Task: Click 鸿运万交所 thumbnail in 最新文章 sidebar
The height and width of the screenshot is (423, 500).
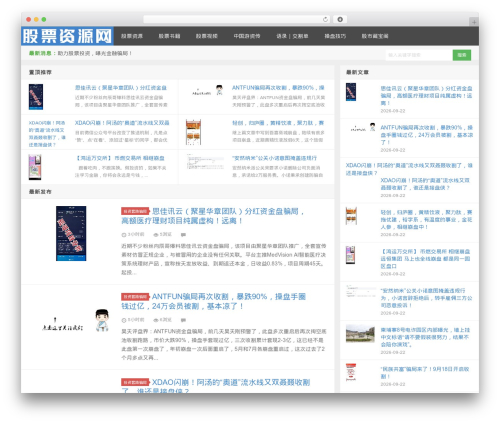Action: click(x=350, y=255)
